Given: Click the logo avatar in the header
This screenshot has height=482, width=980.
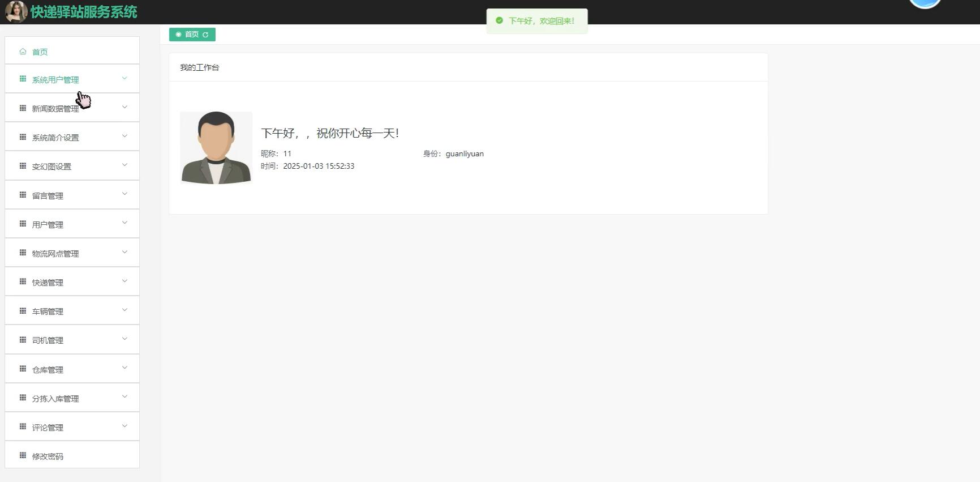Looking at the screenshot, I should tap(16, 12).
